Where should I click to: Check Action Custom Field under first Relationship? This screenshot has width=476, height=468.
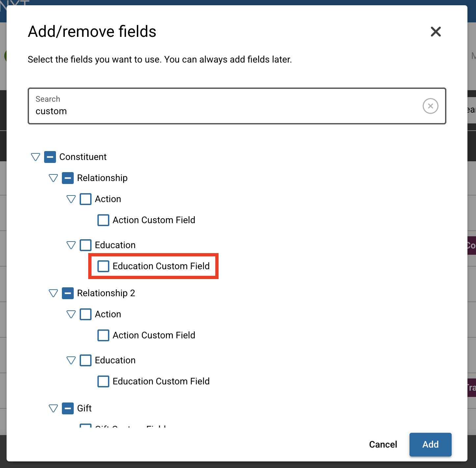click(103, 220)
